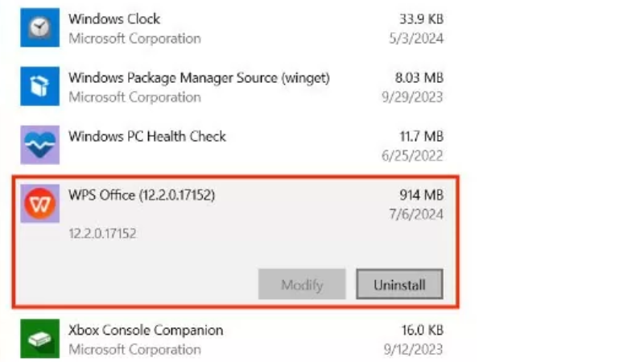Click the Windows Clock app icon
This screenshot has height=362, width=644.
coord(39,28)
